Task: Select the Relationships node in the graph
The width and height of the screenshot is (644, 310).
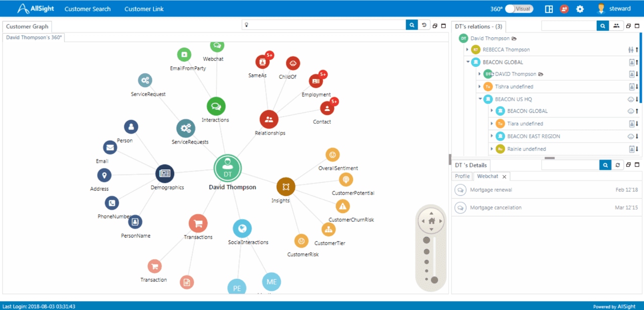Action: [269, 119]
